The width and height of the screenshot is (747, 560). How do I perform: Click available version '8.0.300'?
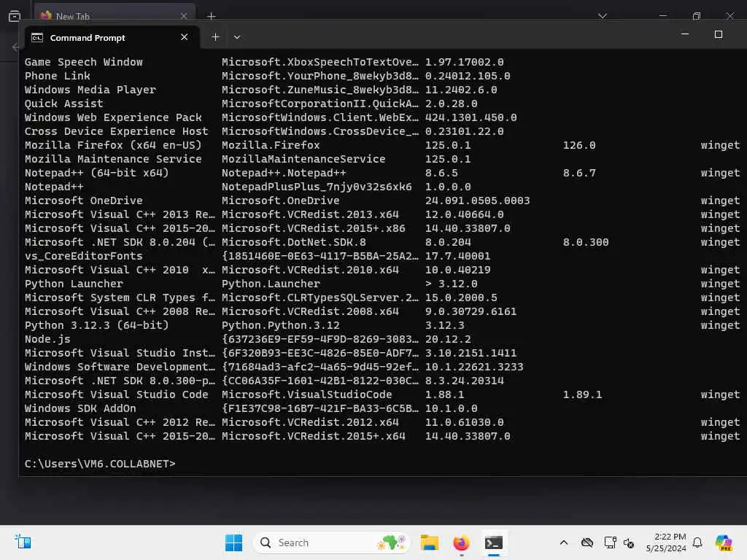pyautogui.click(x=586, y=242)
